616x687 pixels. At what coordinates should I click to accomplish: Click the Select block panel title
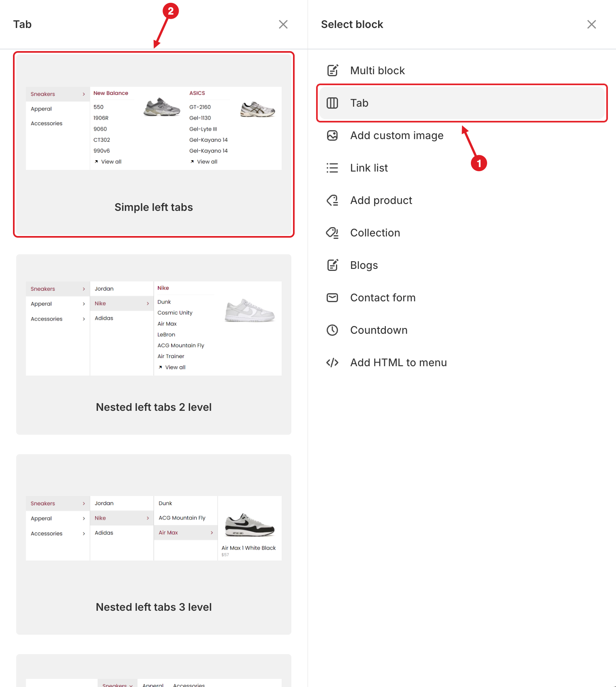[352, 24]
